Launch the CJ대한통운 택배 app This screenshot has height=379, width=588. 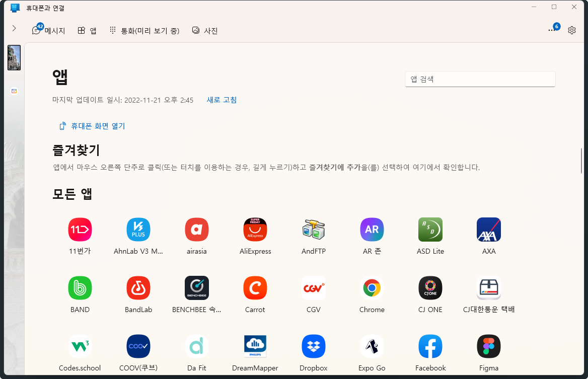489,288
